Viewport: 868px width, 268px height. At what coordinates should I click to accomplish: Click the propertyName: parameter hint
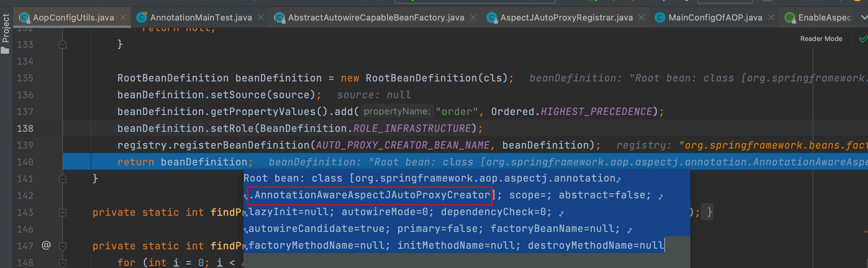coord(397,111)
